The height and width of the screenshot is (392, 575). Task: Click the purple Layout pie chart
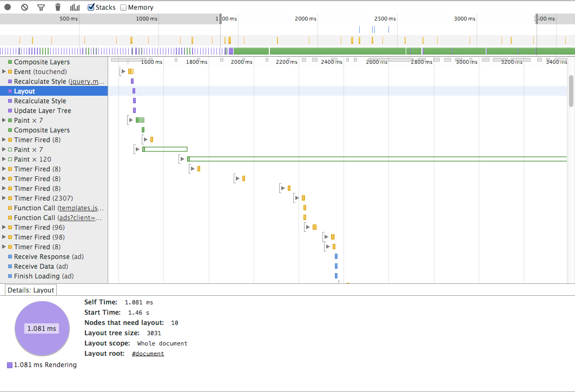[x=42, y=328]
